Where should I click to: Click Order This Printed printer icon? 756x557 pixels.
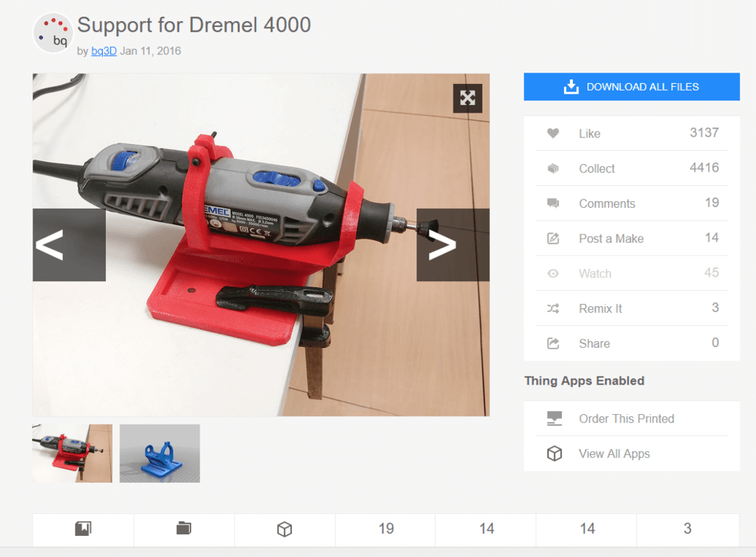click(554, 418)
